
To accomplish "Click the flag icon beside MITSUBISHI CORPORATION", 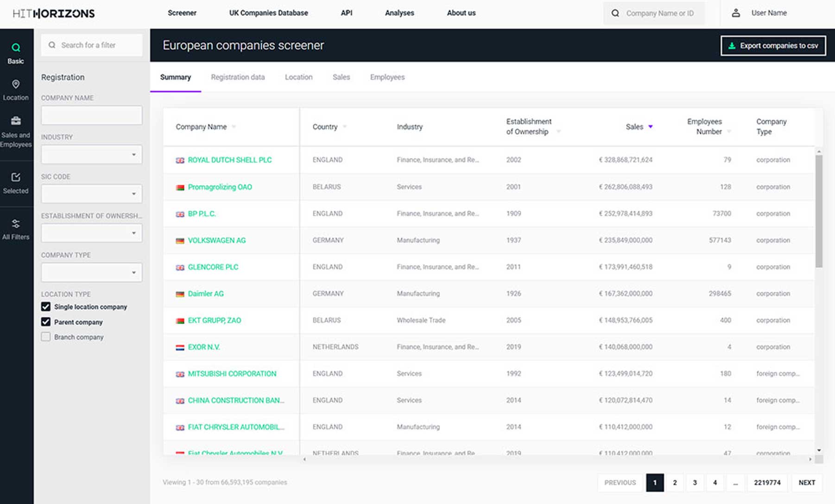I will pyautogui.click(x=180, y=374).
